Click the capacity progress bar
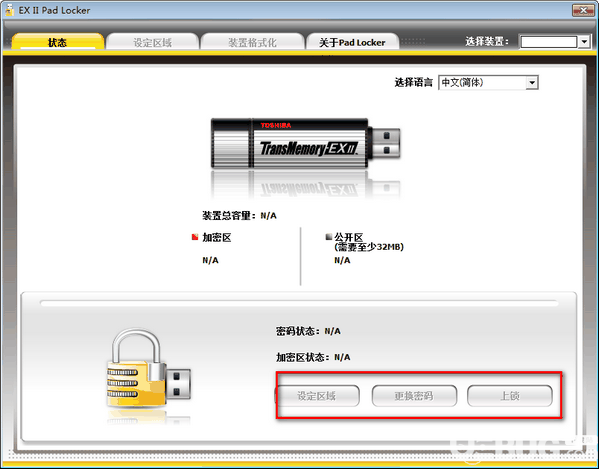 point(299,303)
